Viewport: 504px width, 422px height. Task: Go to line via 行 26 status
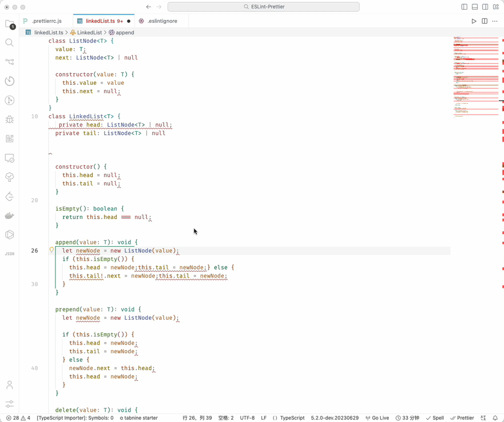pyautogui.click(x=197, y=418)
